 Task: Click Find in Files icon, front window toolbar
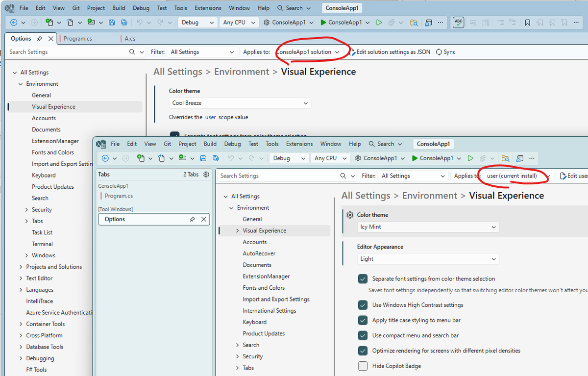(505, 158)
